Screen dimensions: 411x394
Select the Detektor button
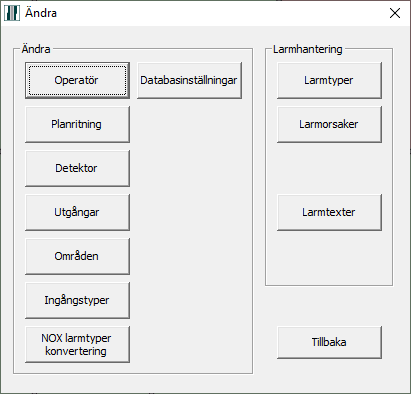[x=77, y=168]
